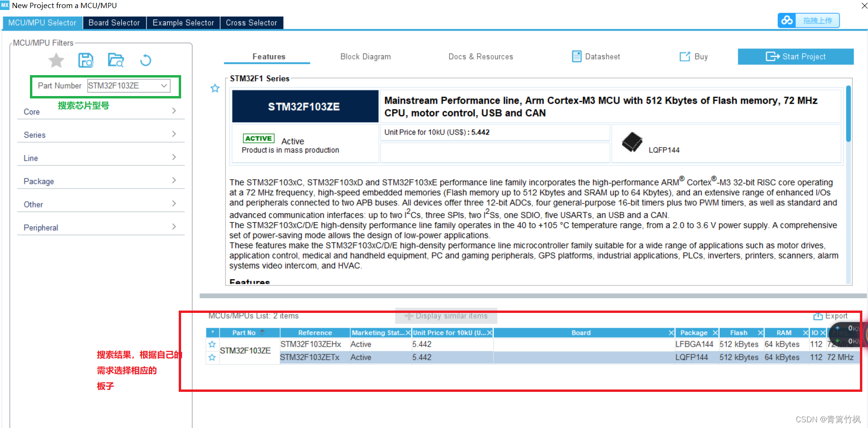Open the Docs & Resources tab
Image resolution: width=868 pixels, height=428 pixels.
[481, 57]
